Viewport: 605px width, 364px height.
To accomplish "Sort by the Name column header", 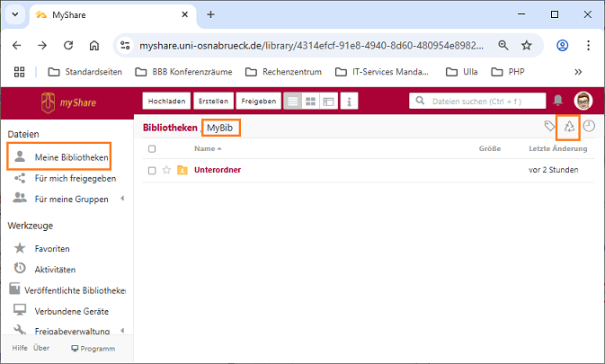I will [x=205, y=148].
